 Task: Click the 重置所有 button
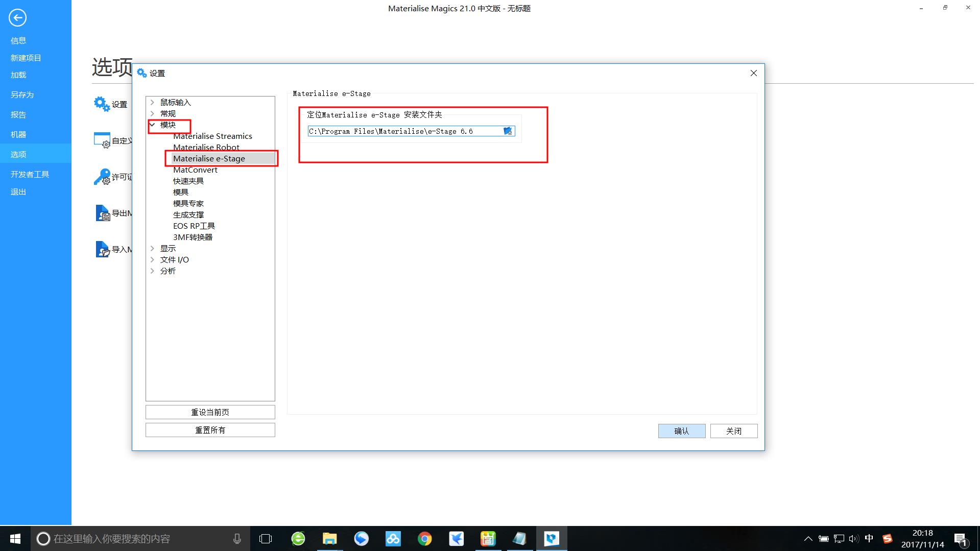[x=210, y=430]
